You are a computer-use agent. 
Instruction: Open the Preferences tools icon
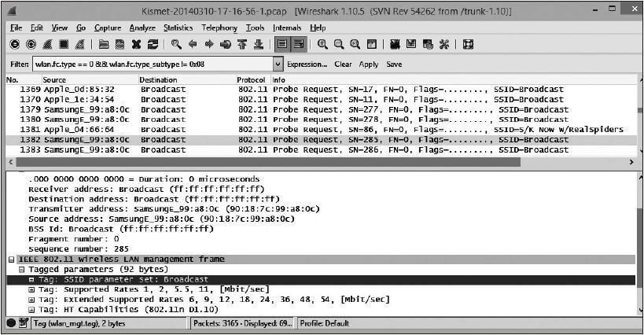pyautogui.click(x=445, y=45)
